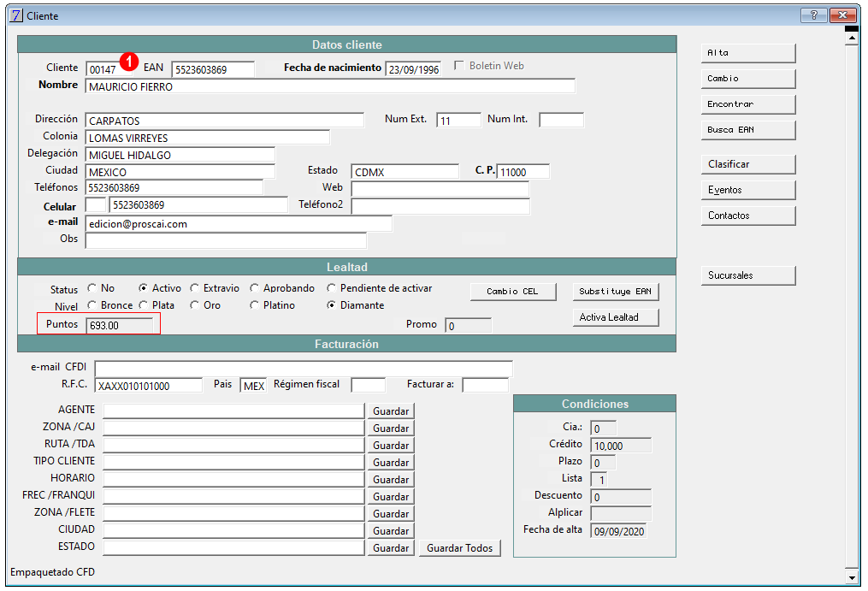Enable the Boletin Web checkbox
Image resolution: width=868 pixels, height=591 pixels.
pos(459,66)
